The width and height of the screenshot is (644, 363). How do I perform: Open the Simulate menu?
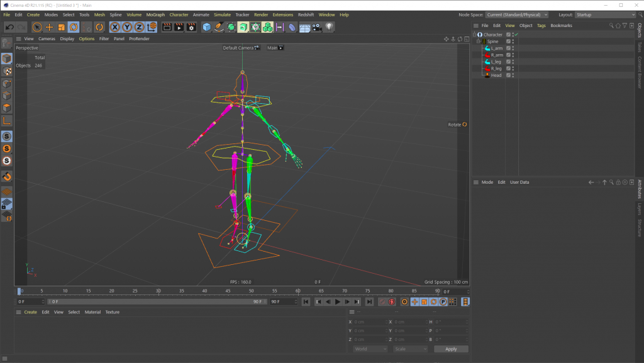(x=222, y=14)
